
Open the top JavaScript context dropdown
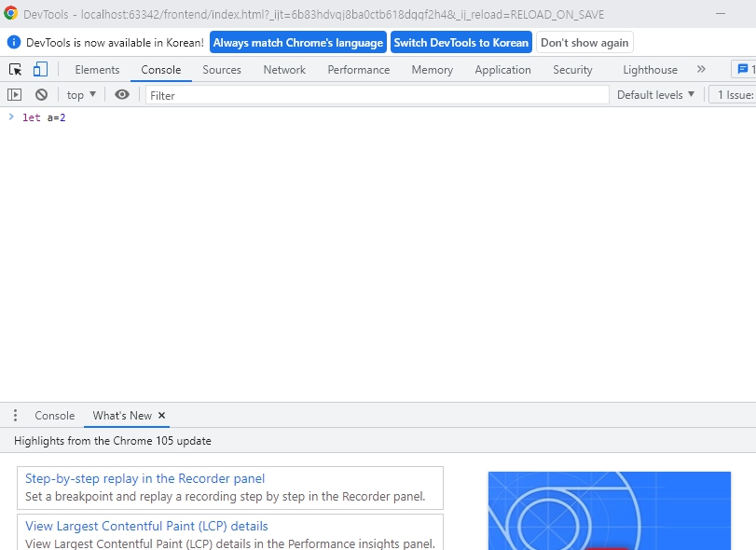coord(81,95)
